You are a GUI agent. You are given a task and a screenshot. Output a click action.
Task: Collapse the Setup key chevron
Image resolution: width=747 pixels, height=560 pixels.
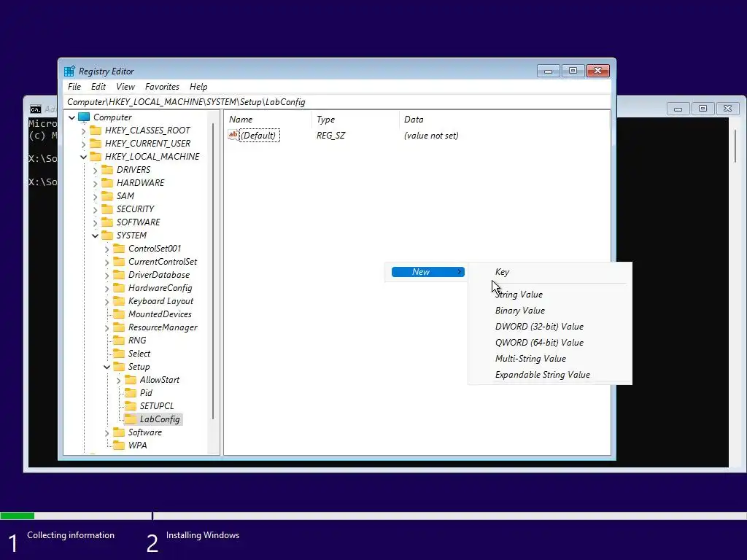pos(107,367)
